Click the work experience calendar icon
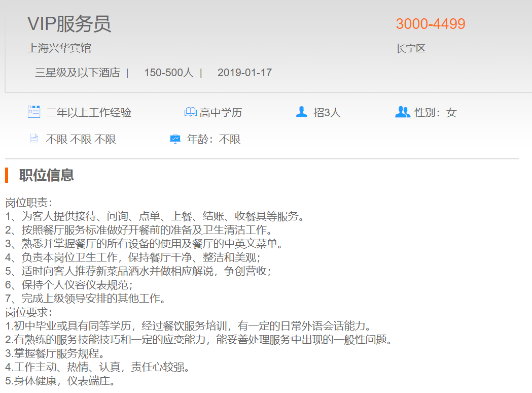Viewport: 532px width, 393px height. coord(33,112)
